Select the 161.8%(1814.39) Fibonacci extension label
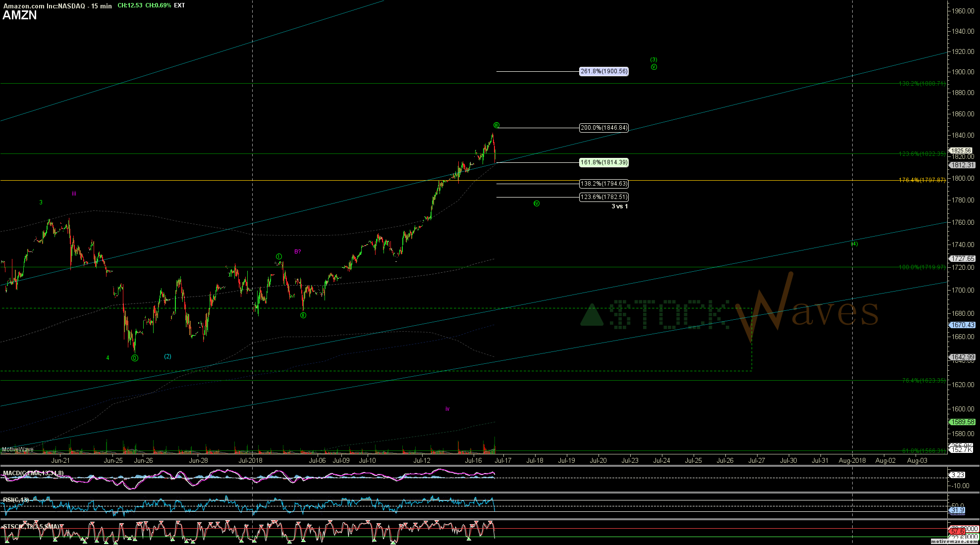Viewport: 980px width, 545px height. click(604, 162)
